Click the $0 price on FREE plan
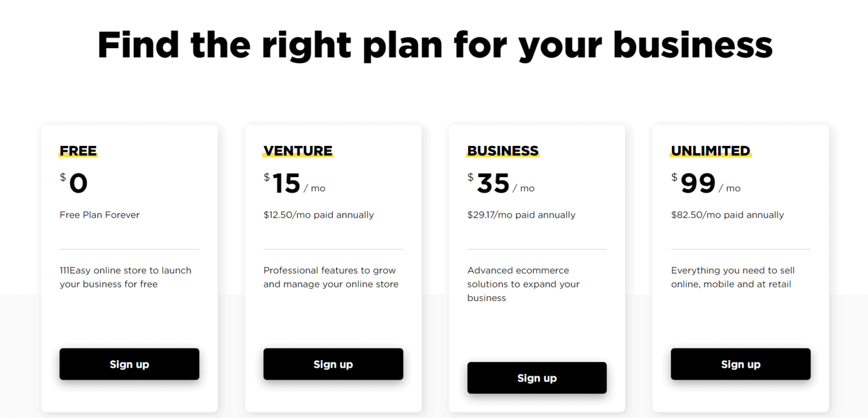The height and width of the screenshot is (418, 868). (x=75, y=182)
